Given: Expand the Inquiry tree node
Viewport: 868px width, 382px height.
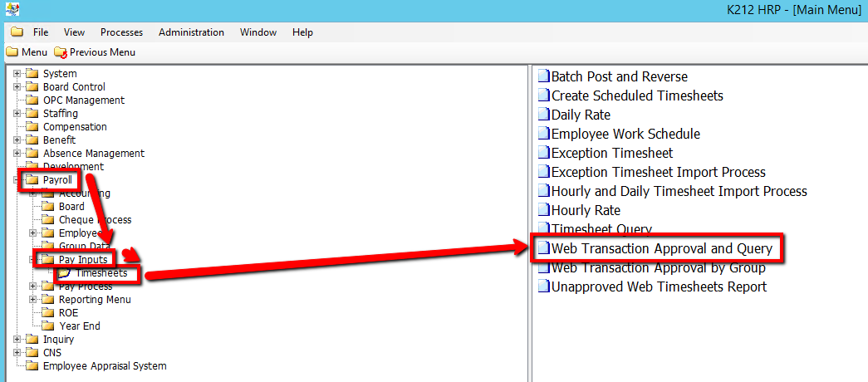Looking at the screenshot, I should pos(17,340).
